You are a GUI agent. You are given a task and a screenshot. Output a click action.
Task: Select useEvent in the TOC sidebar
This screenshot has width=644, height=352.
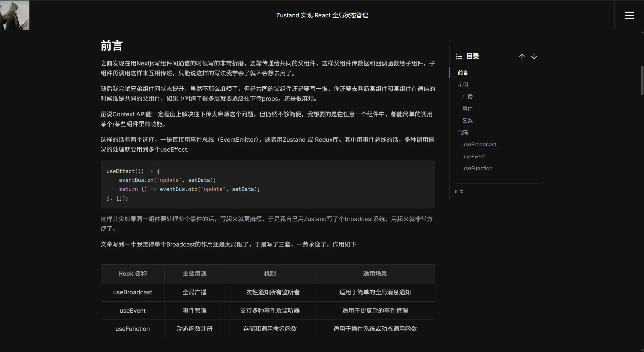(x=473, y=157)
